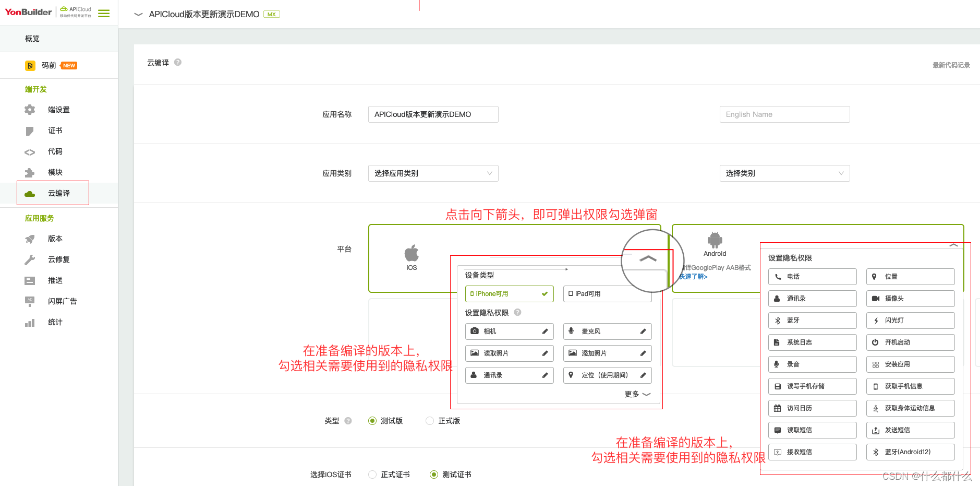Click the 版本 rocket icon
The height and width of the screenshot is (486, 980).
pyautogui.click(x=30, y=239)
